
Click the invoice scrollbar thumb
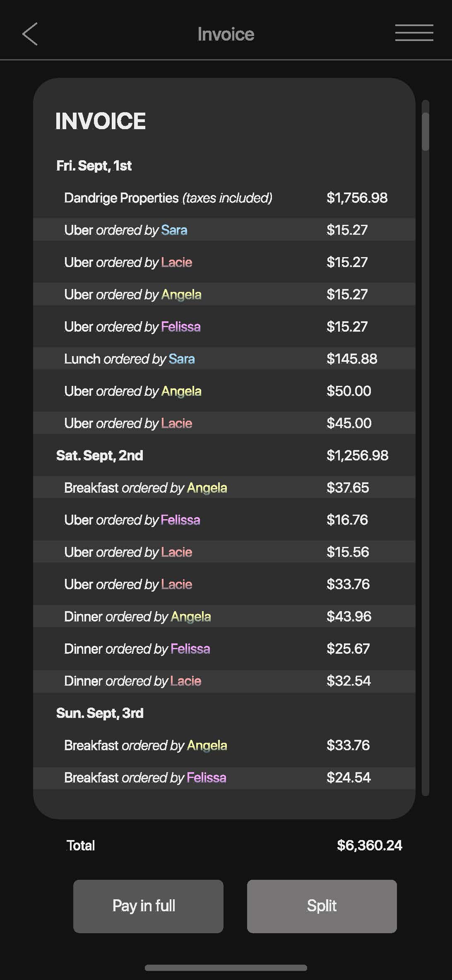click(426, 131)
